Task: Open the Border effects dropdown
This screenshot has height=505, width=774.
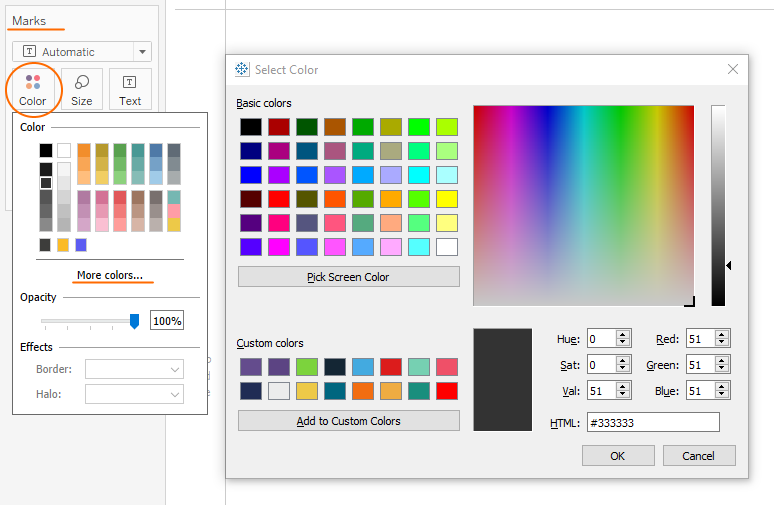Action: [x=134, y=370]
